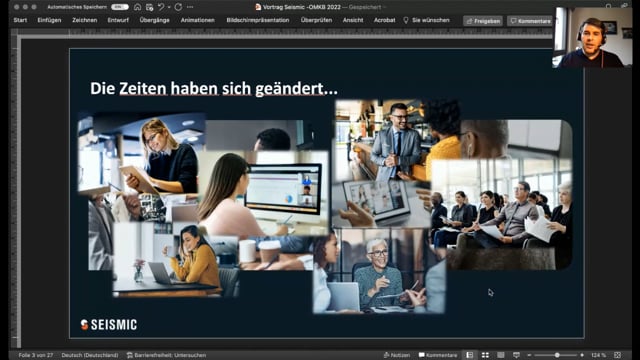Screen dimensions: 640x360
Task: Click the search magnifier icon in title bar
Action: pos(608,6)
